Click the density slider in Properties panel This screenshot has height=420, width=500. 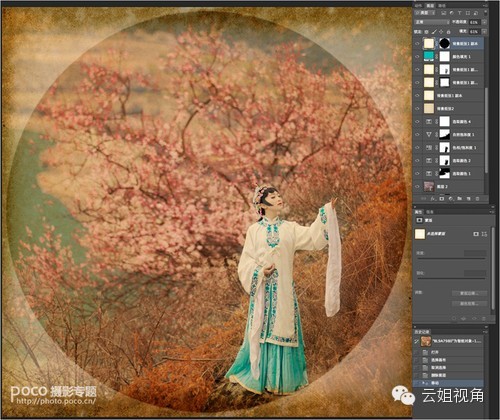coord(452,258)
